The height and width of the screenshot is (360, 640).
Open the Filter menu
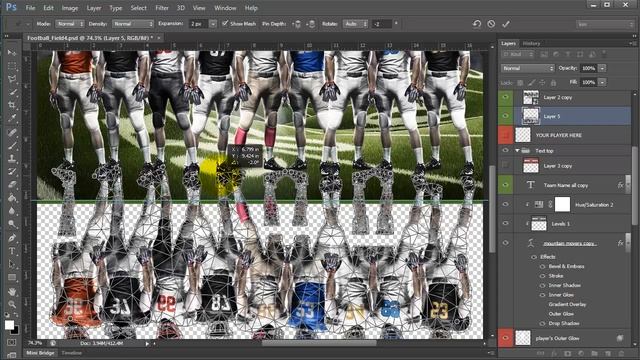162,8
